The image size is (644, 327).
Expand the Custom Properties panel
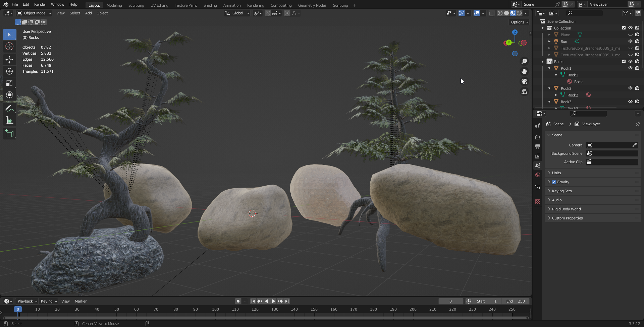pyautogui.click(x=593, y=218)
